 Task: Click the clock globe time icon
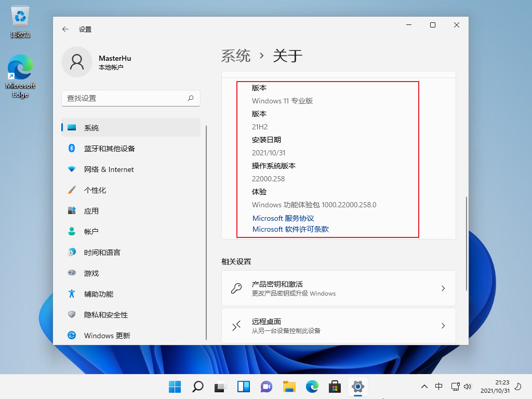click(72, 252)
